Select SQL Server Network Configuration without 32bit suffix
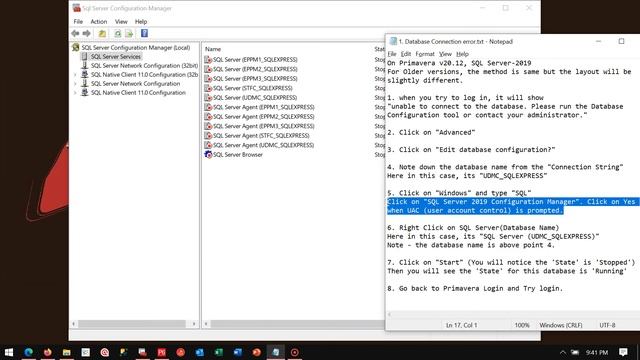 135,83
